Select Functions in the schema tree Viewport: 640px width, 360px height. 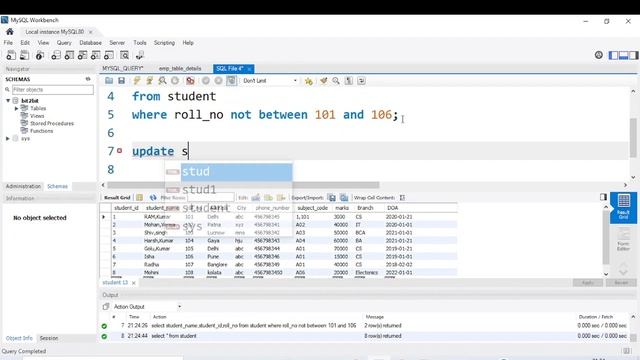coord(41,131)
